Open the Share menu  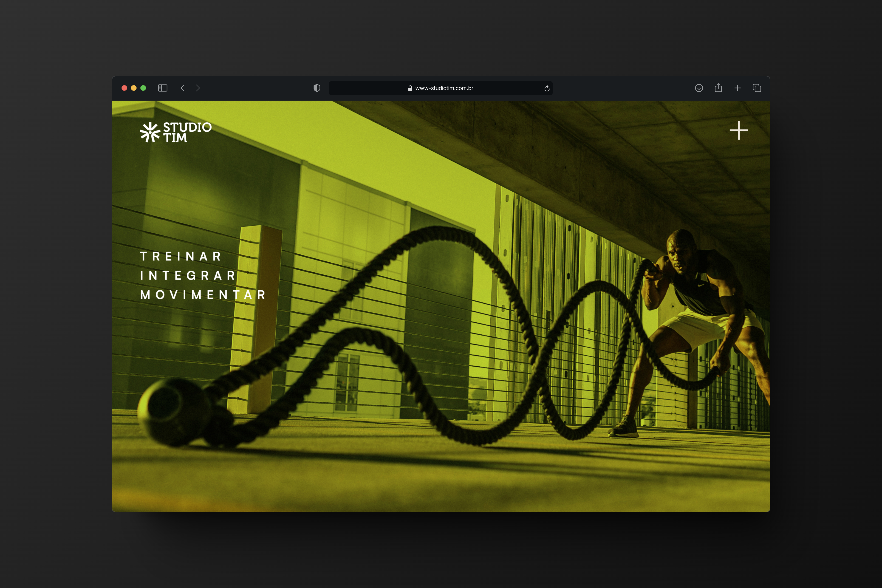[x=718, y=88]
